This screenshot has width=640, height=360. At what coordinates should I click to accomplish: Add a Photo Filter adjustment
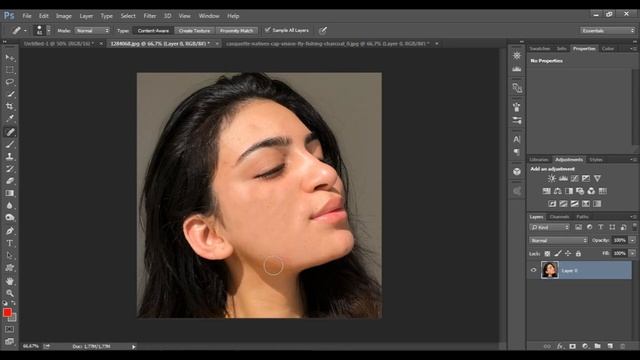[580, 191]
